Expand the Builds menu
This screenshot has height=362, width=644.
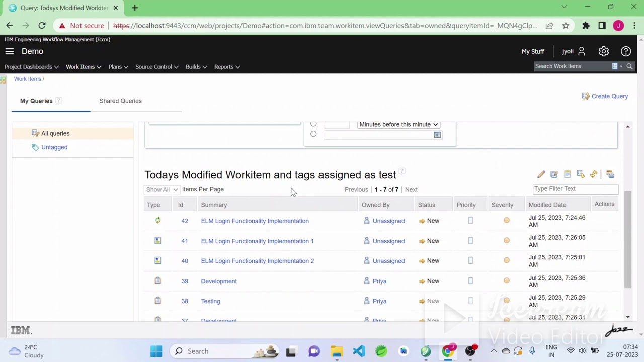coord(196,67)
